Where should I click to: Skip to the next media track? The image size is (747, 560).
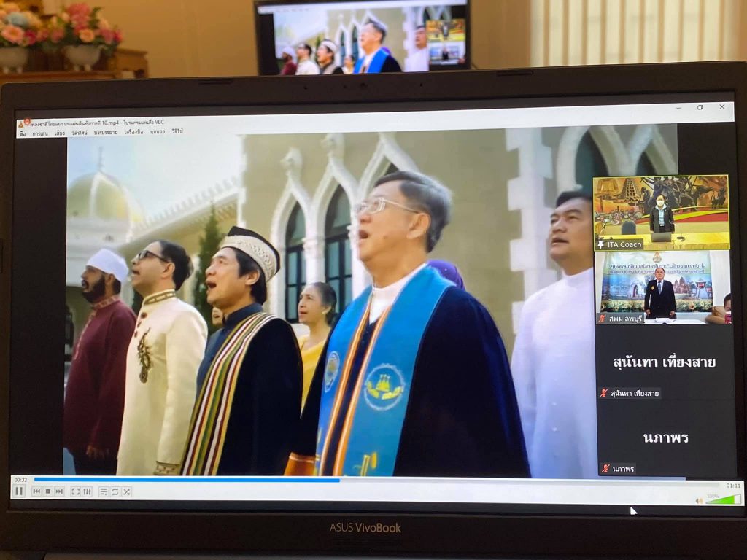pyautogui.click(x=59, y=491)
